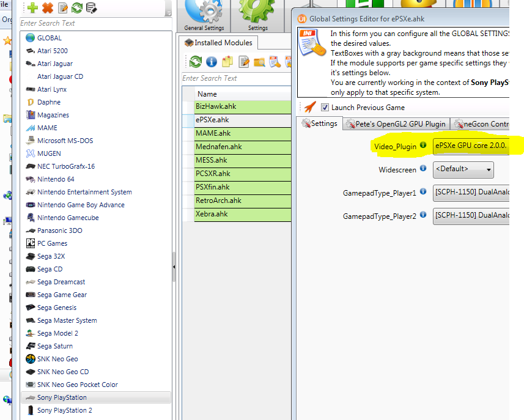Click the refresh icon in Installed Modules toolbar
The image size is (524, 420).
coord(196,61)
